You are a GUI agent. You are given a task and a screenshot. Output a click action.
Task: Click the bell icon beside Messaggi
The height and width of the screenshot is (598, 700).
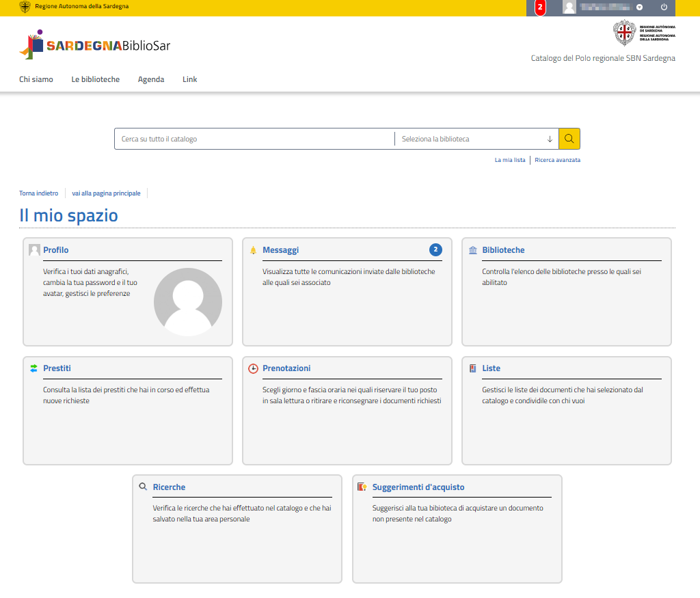coord(253,250)
